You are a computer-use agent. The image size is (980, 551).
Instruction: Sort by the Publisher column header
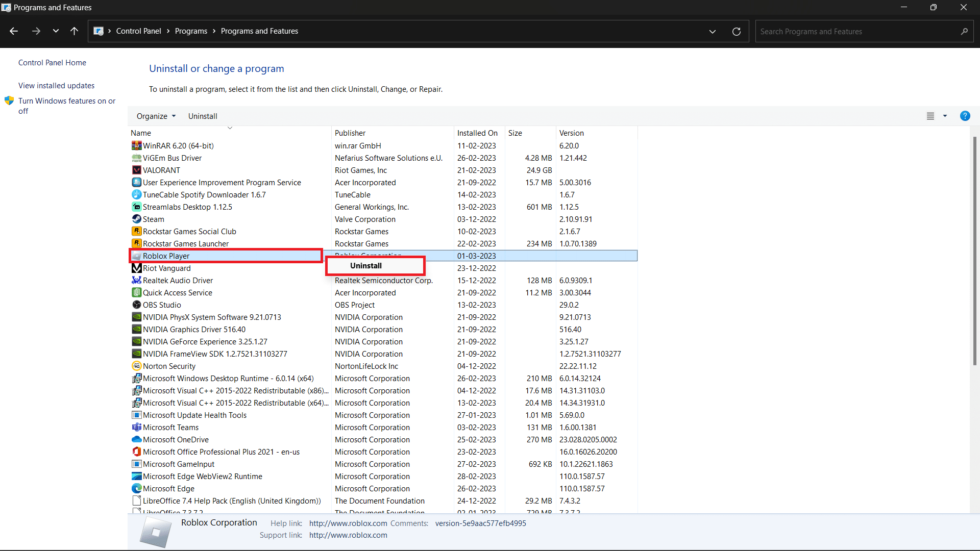click(393, 133)
